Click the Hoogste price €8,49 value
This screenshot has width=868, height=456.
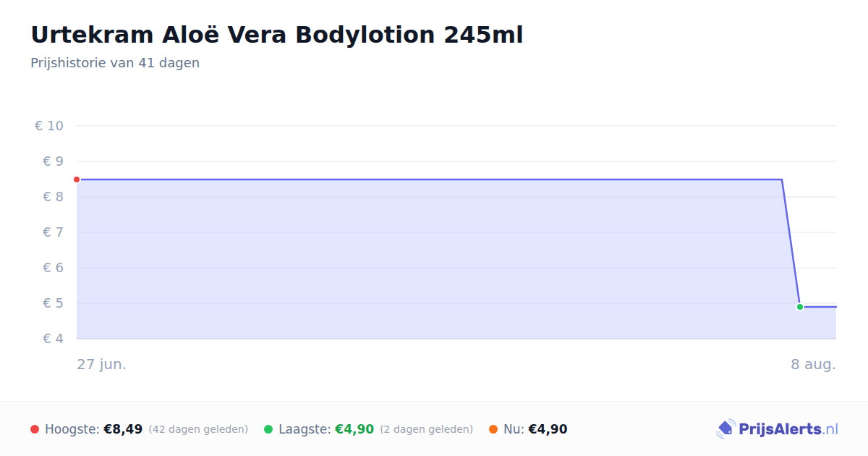[x=123, y=429]
